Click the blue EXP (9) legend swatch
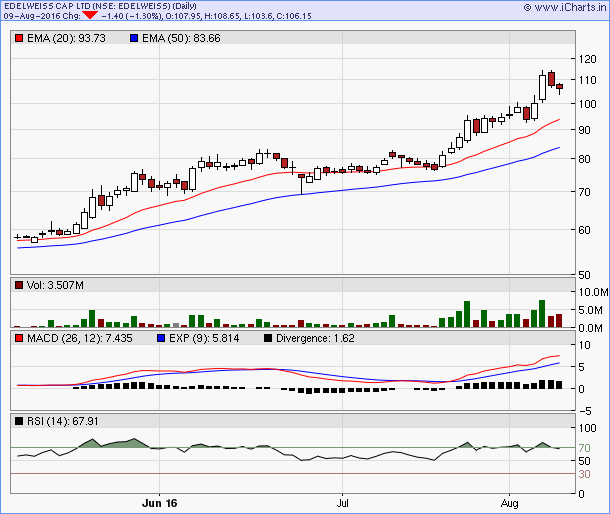This screenshot has width=610, height=514. [161, 338]
